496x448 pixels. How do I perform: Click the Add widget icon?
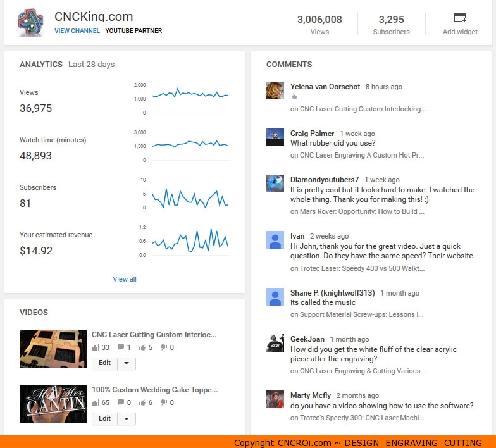pos(459,18)
